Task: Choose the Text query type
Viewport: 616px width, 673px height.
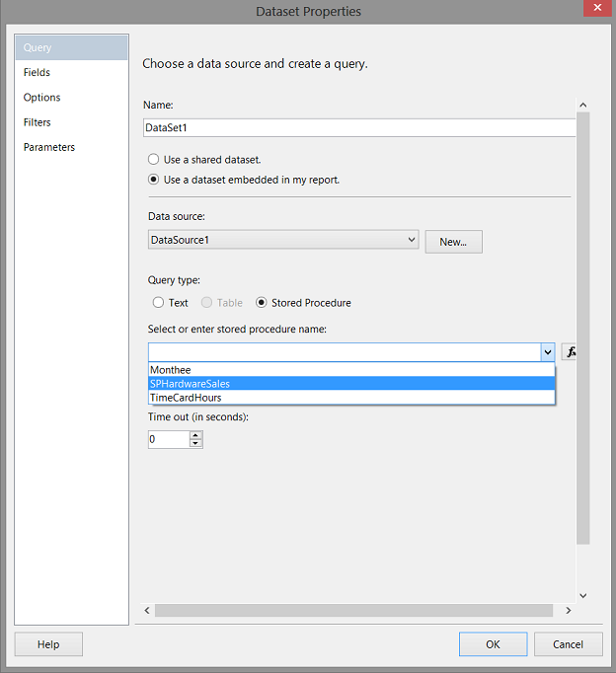Action: tap(159, 303)
